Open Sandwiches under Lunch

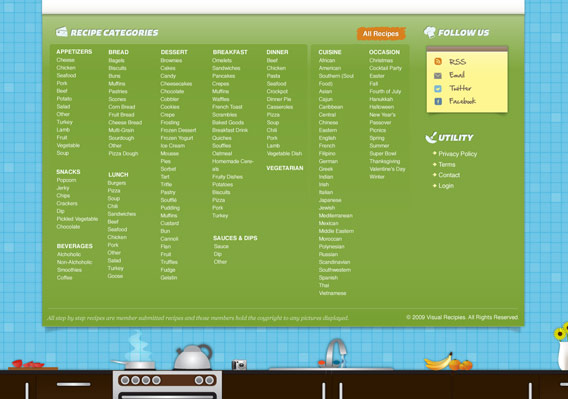coord(122,214)
